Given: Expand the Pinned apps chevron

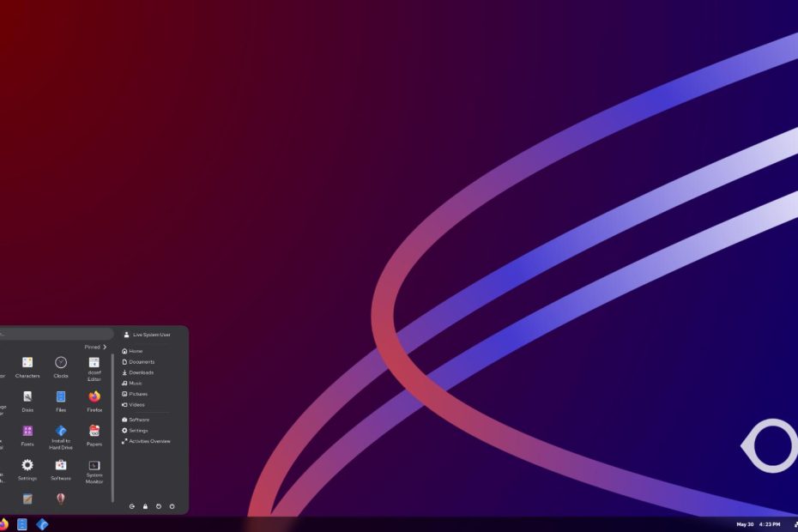Looking at the screenshot, I should click(x=105, y=348).
